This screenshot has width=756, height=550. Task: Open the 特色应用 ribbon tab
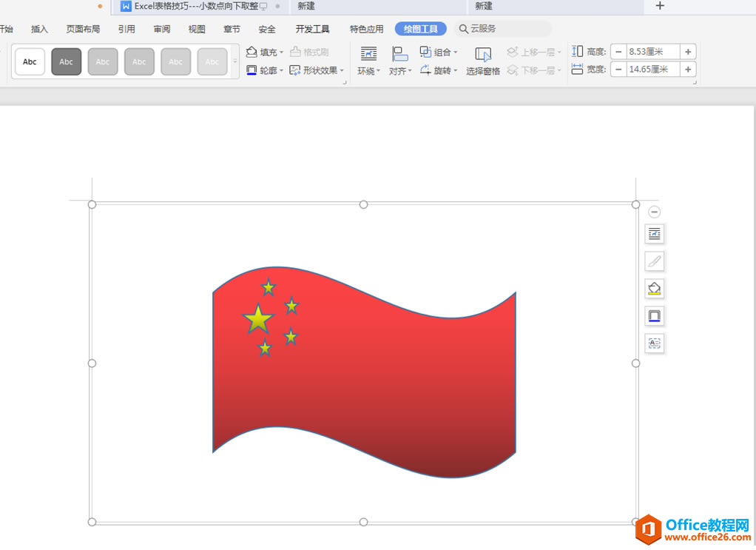[x=366, y=29]
